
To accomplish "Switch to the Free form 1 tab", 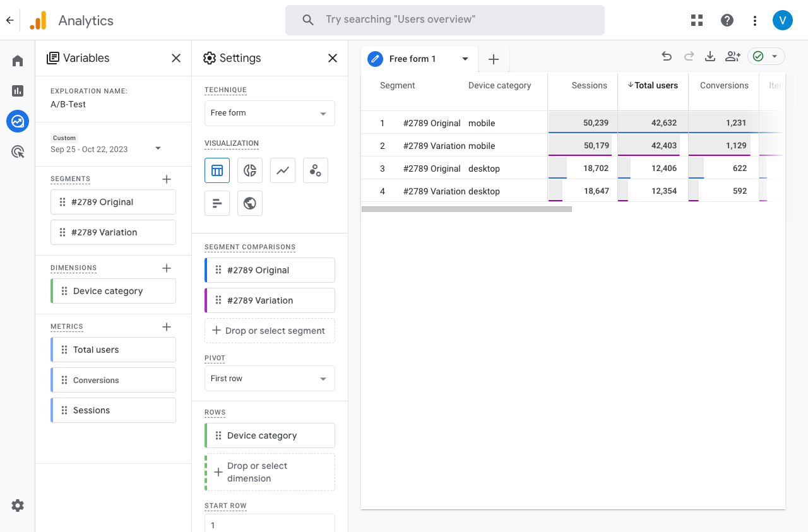I will point(412,59).
